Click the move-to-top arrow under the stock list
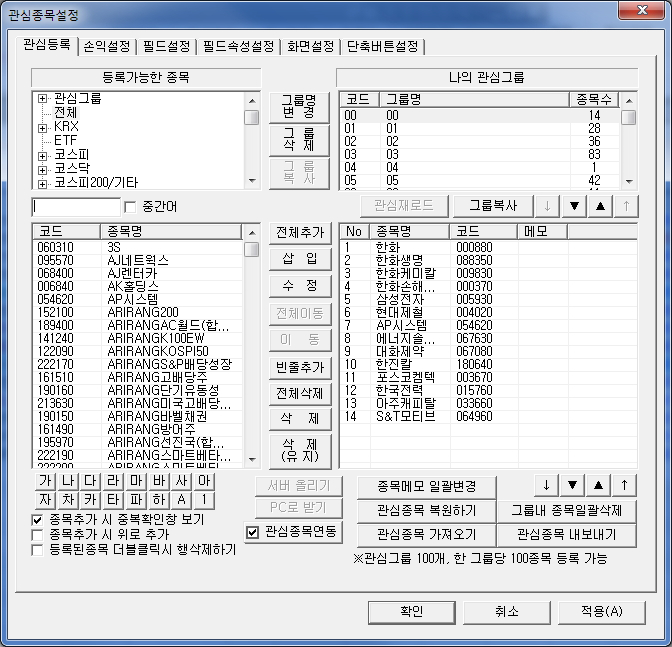The width and height of the screenshot is (672, 647). point(624,485)
